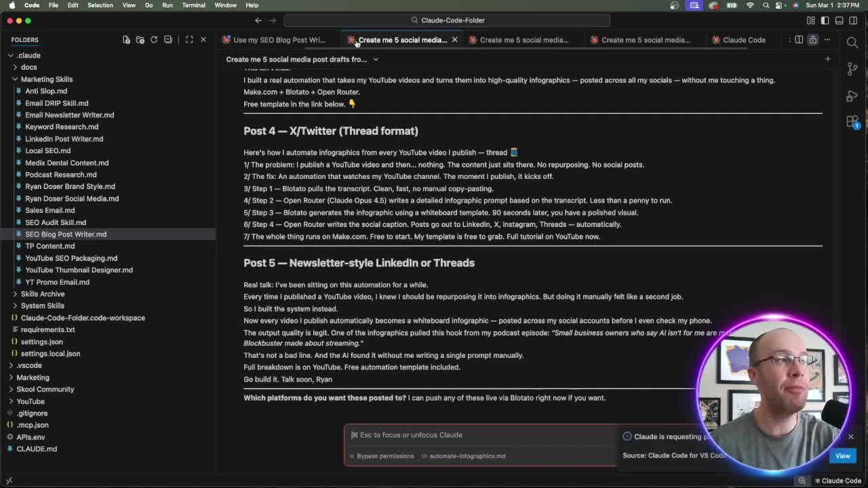Expand the Marketing folder below .vscode
The image size is (868, 488).
coord(33,378)
